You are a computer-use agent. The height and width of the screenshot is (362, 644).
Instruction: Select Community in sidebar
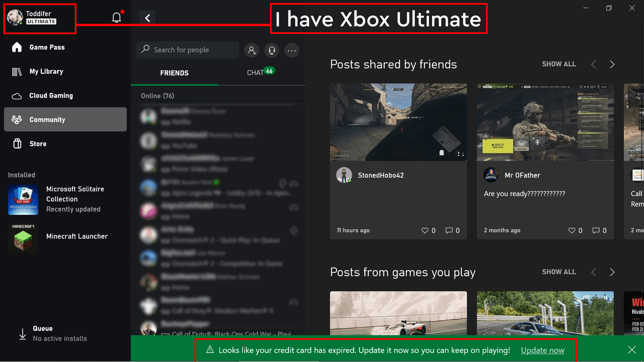point(65,119)
